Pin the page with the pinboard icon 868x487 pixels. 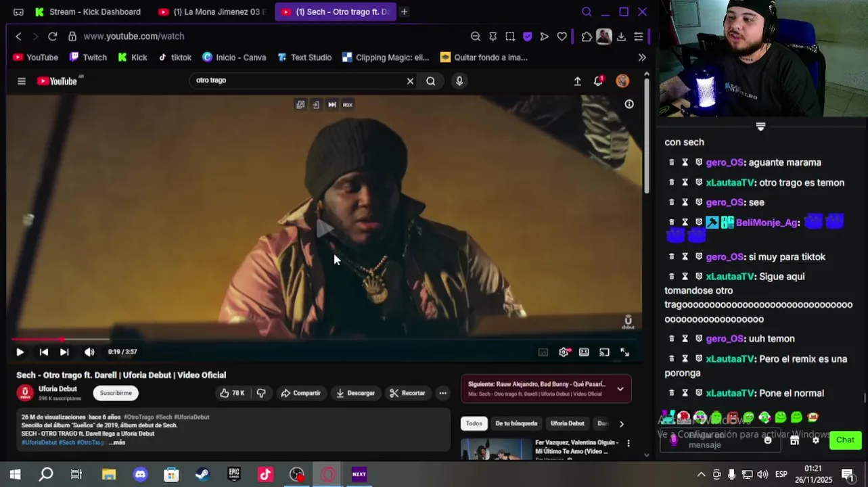pyautogui.click(x=493, y=37)
